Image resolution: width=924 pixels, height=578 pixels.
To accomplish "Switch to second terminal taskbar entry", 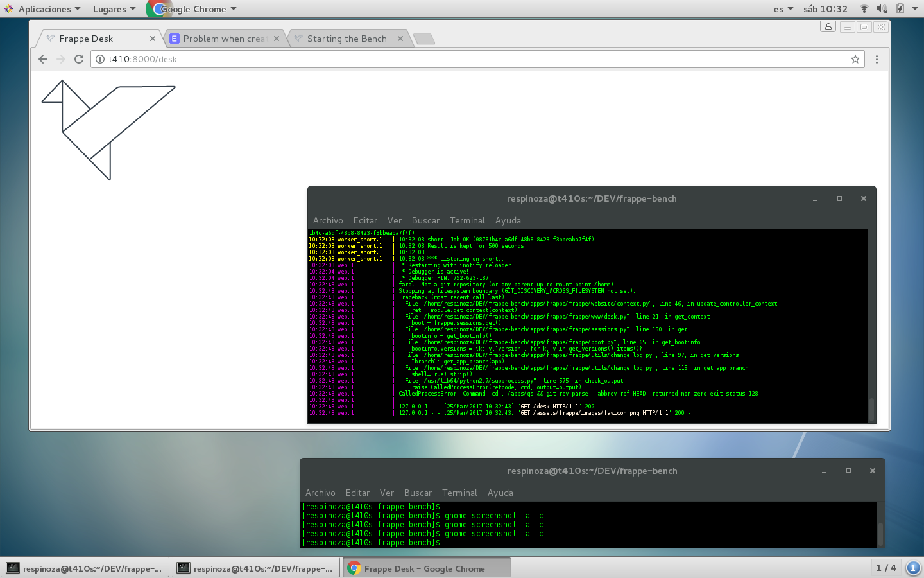I will [255, 568].
